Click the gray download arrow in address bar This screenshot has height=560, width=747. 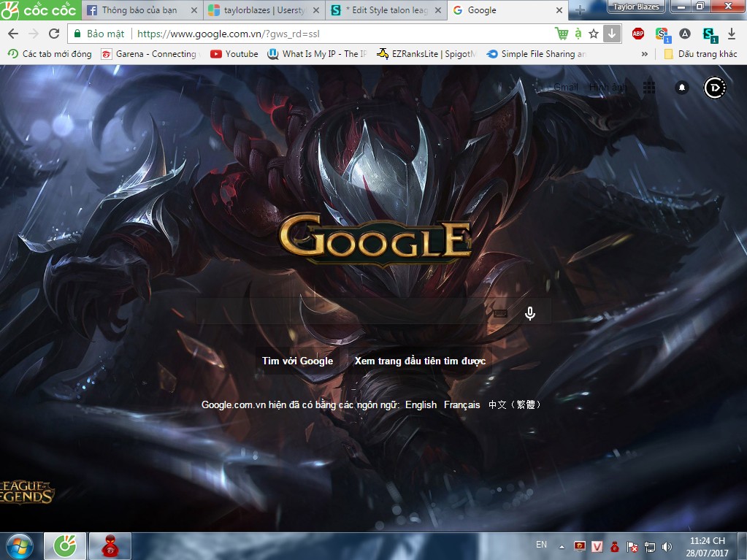coord(612,34)
